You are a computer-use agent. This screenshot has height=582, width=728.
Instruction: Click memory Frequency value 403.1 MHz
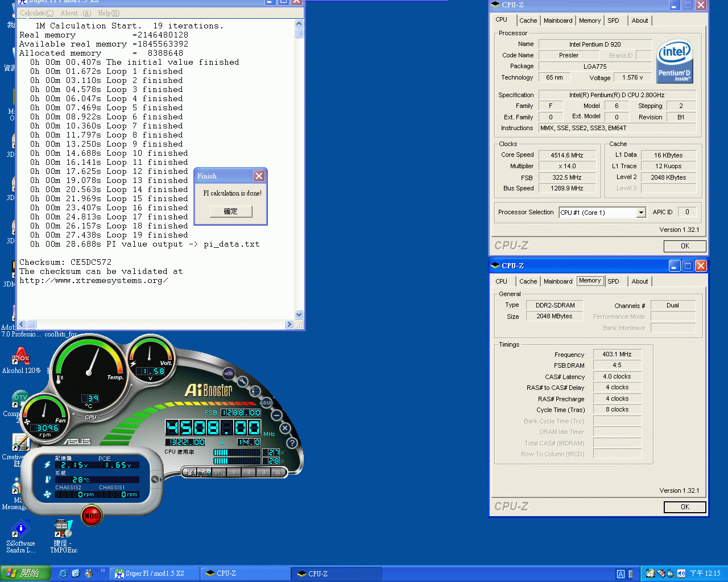617,354
